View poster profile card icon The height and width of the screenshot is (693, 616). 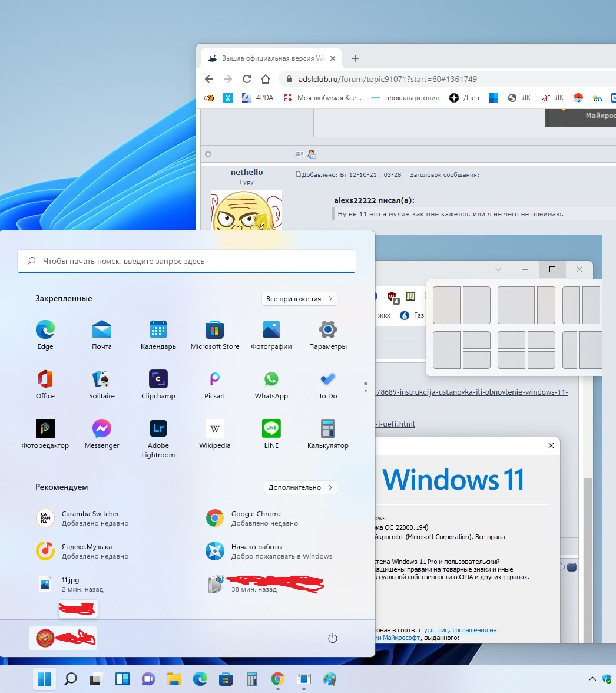click(300, 154)
